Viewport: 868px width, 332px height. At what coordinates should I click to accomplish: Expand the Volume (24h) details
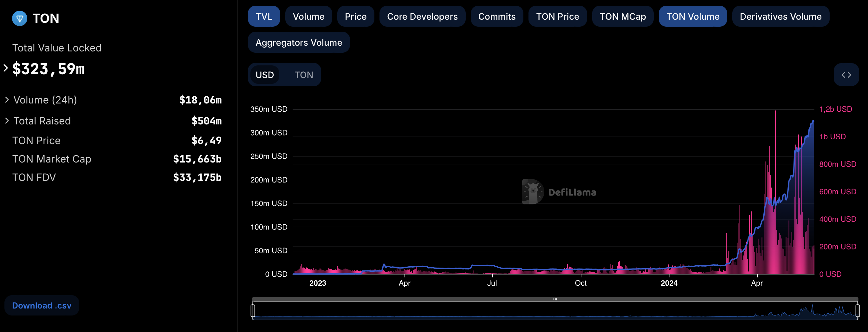point(7,100)
